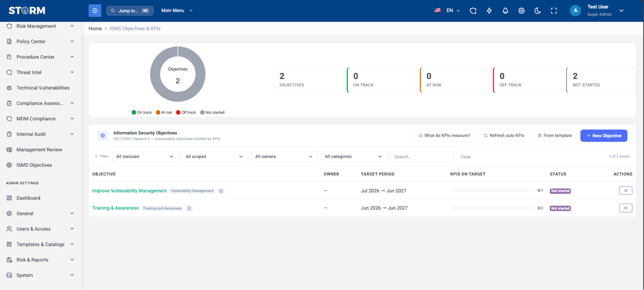The height and width of the screenshot is (290, 644).
Task: Click icon beside Training and Awareness tag
Action: [x=189, y=208]
